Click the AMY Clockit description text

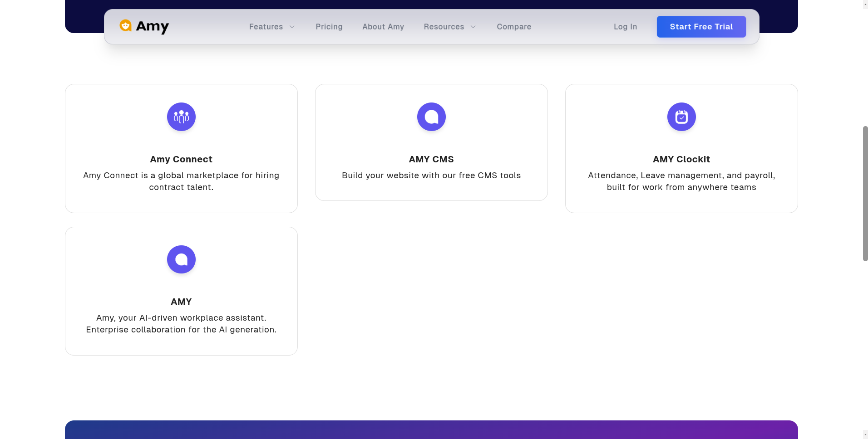[681, 181]
